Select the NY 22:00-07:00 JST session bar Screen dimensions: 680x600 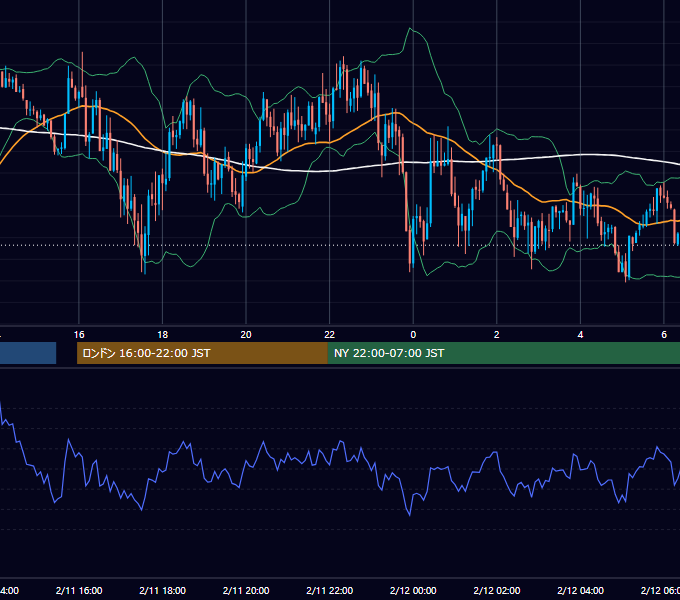(503, 353)
